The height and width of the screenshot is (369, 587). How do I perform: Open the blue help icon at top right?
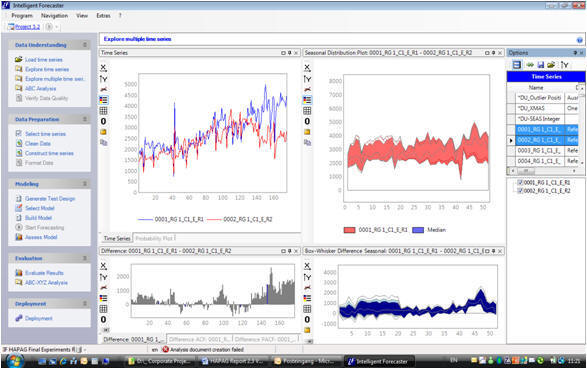click(x=580, y=40)
